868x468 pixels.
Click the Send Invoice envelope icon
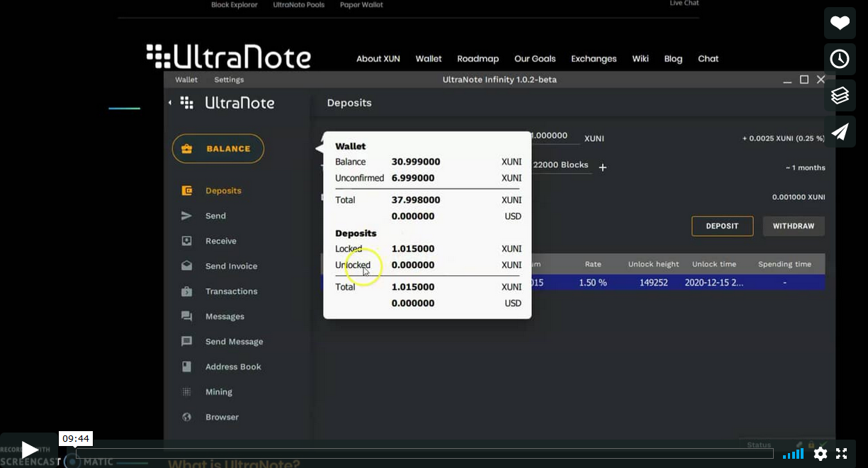pos(187,266)
